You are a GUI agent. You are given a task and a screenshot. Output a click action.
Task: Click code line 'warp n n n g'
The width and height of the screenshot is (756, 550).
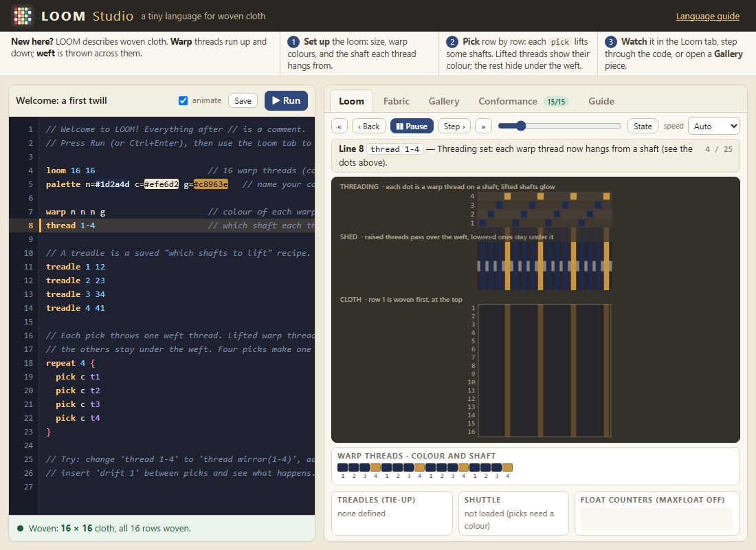tap(75, 212)
